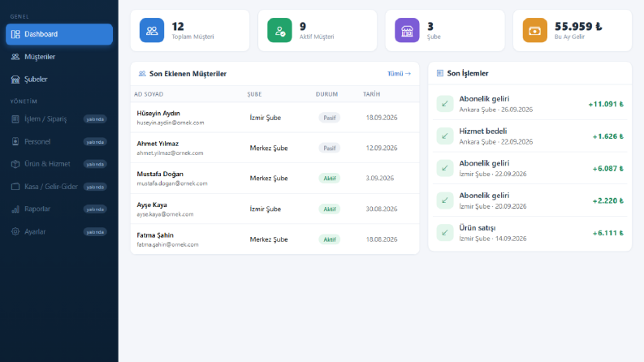644x362 pixels.
Task: Click arrow icon of Hizmet bedeli transaction
Action: (445, 136)
